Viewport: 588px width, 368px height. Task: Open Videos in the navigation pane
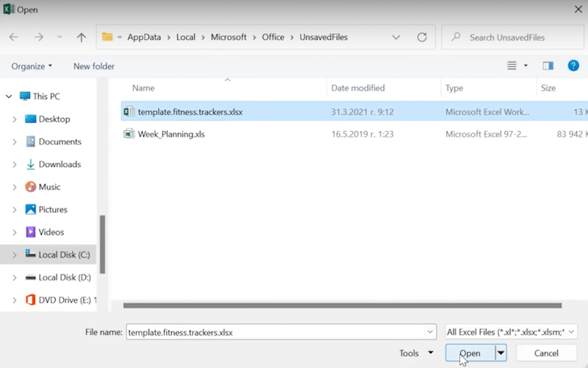45,232
